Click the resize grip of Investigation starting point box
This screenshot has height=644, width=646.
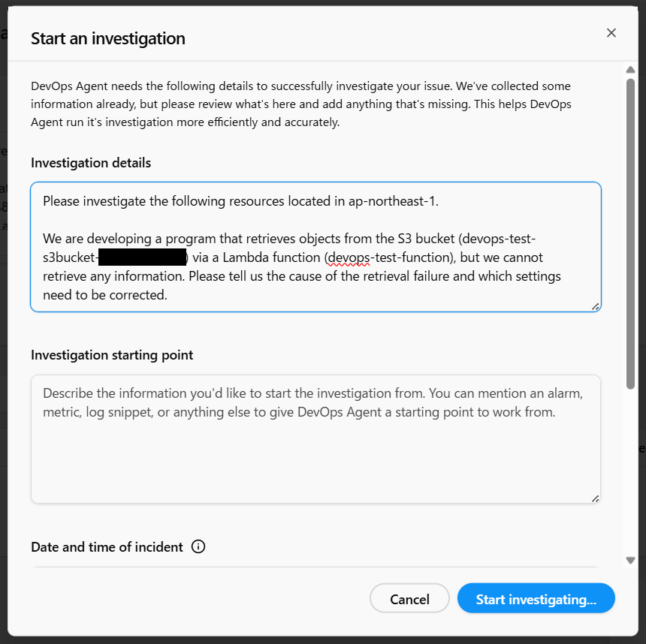coord(596,498)
